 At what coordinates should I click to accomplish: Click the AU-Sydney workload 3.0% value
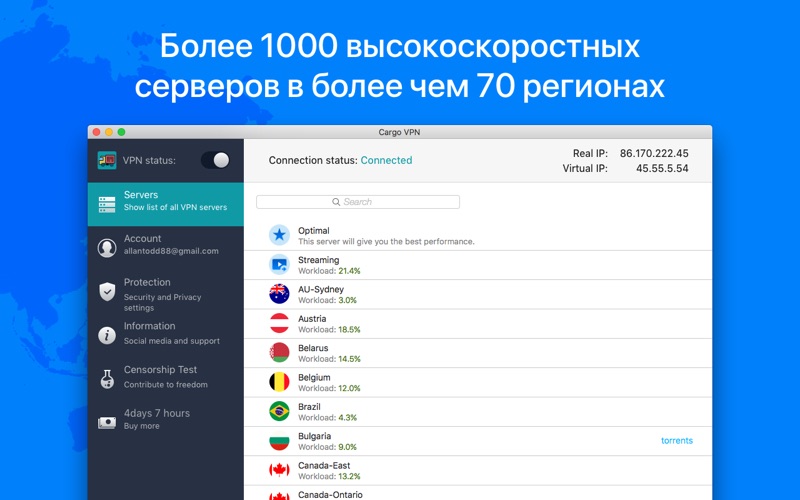(x=347, y=301)
